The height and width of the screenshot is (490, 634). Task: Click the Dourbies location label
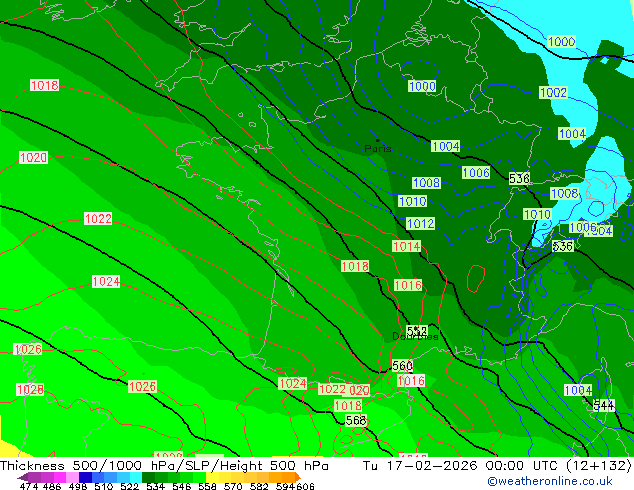tap(415, 336)
